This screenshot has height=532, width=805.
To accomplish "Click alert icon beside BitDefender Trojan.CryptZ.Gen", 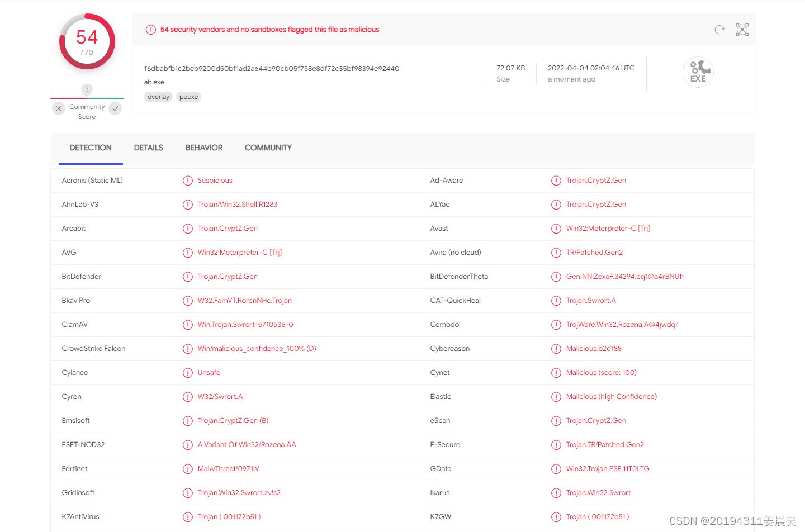I will point(188,277).
